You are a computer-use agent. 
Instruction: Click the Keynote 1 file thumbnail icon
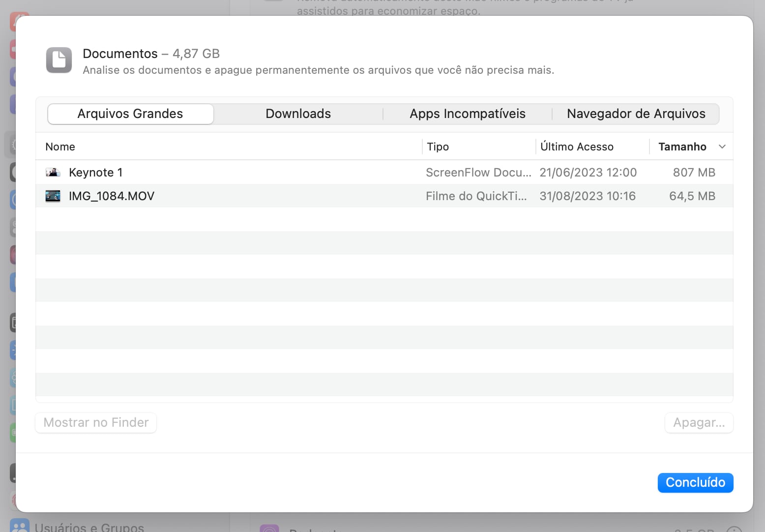click(x=53, y=173)
